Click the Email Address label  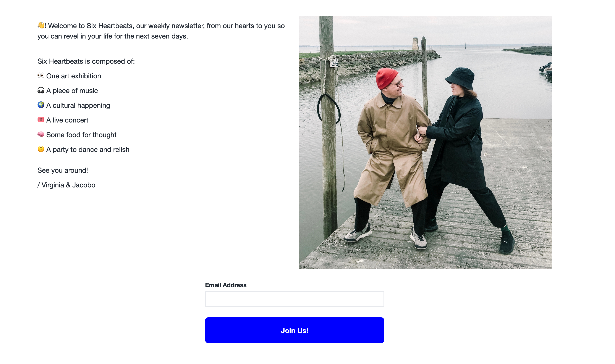(x=225, y=285)
